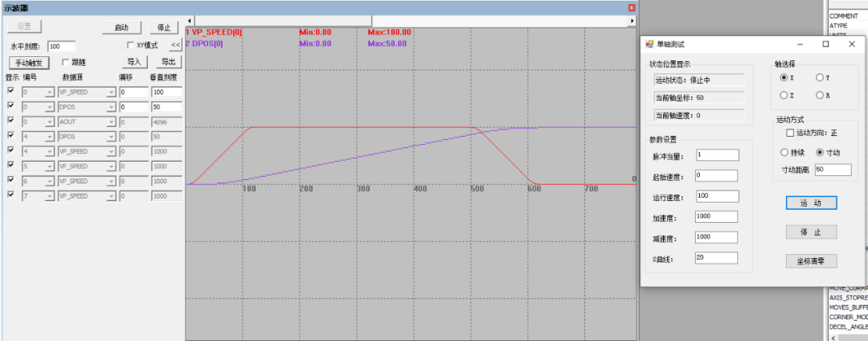Select AXIS_STOPRE entry in the background list
Image resolution: width=868 pixels, height=341 pixels.
(848, 298)
